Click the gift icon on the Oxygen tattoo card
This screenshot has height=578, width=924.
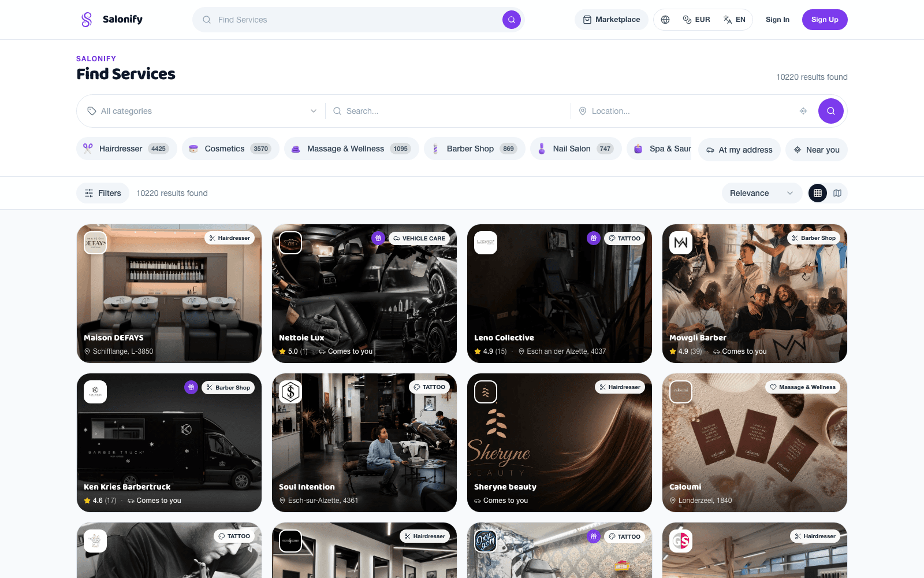pyautogui.click(x=594, y=536)
